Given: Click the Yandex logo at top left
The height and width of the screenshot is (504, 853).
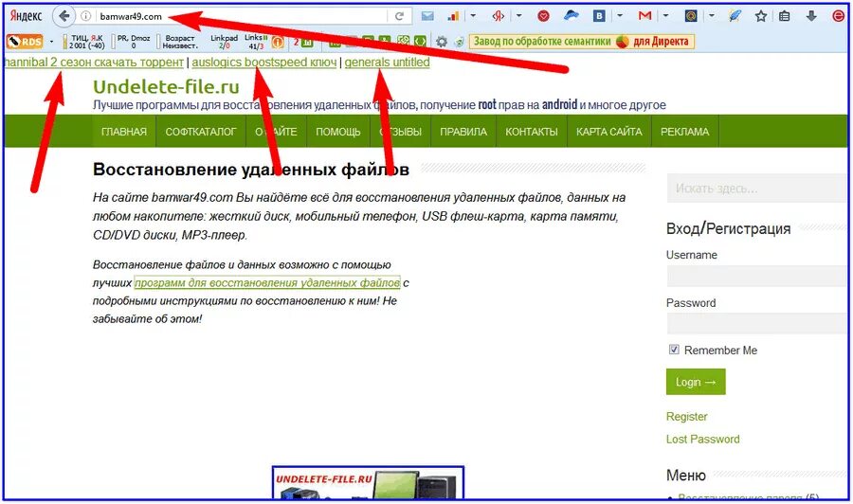Looking at the screenshot, I should (26, 16).
